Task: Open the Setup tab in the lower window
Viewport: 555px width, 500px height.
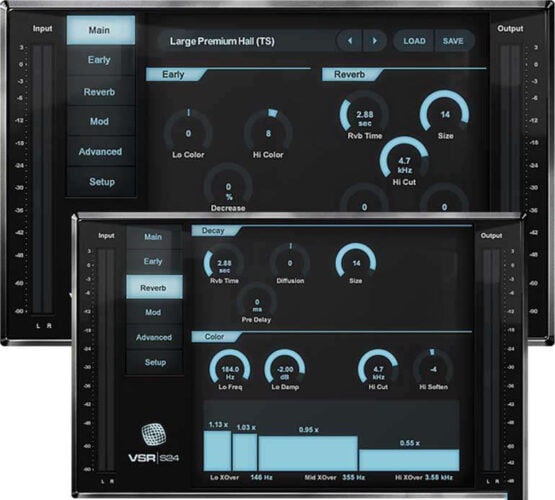Action: pyautogui.click(x=154, y=362)
